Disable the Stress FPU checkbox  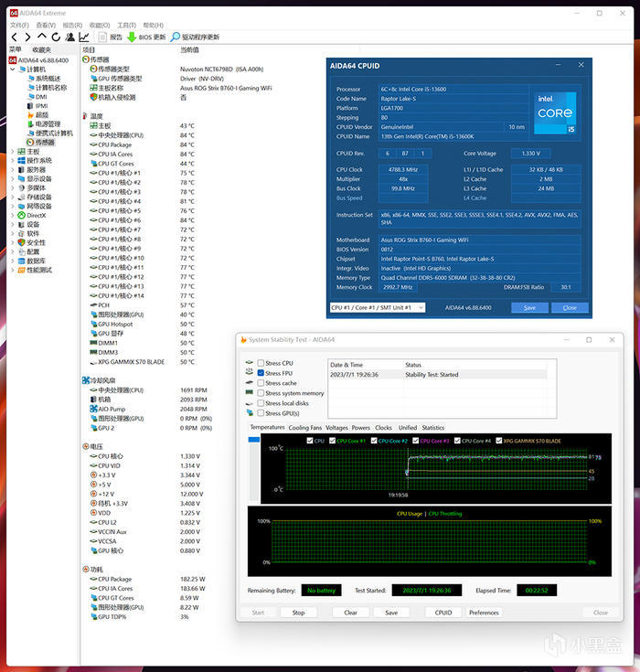[261, 373]
